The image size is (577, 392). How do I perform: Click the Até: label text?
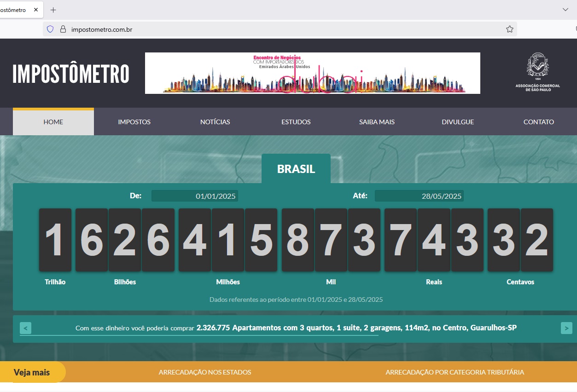click(360, 196)
